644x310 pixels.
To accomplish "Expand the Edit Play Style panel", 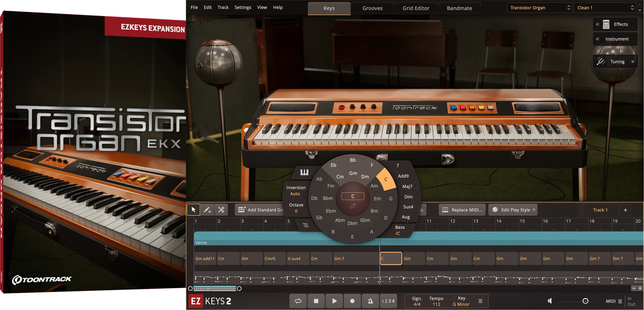I will pos(513,210).
